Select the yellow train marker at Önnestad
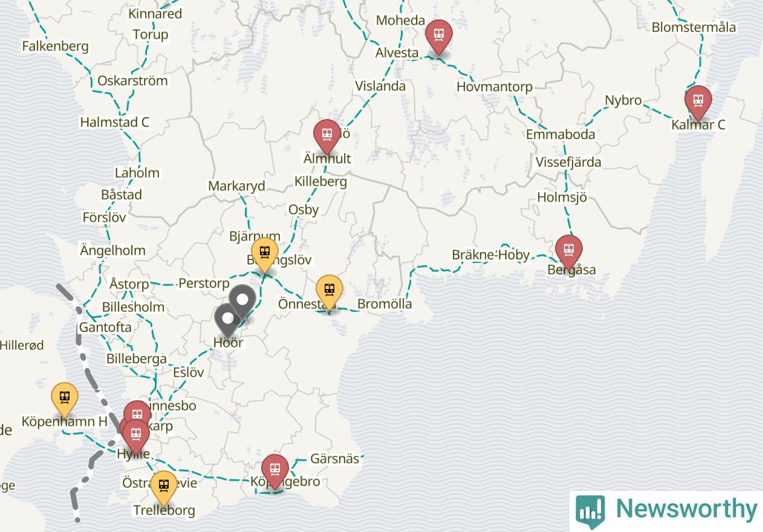This screenshot has height=532, width=763. pyautogui.click(x=330, y=291)
